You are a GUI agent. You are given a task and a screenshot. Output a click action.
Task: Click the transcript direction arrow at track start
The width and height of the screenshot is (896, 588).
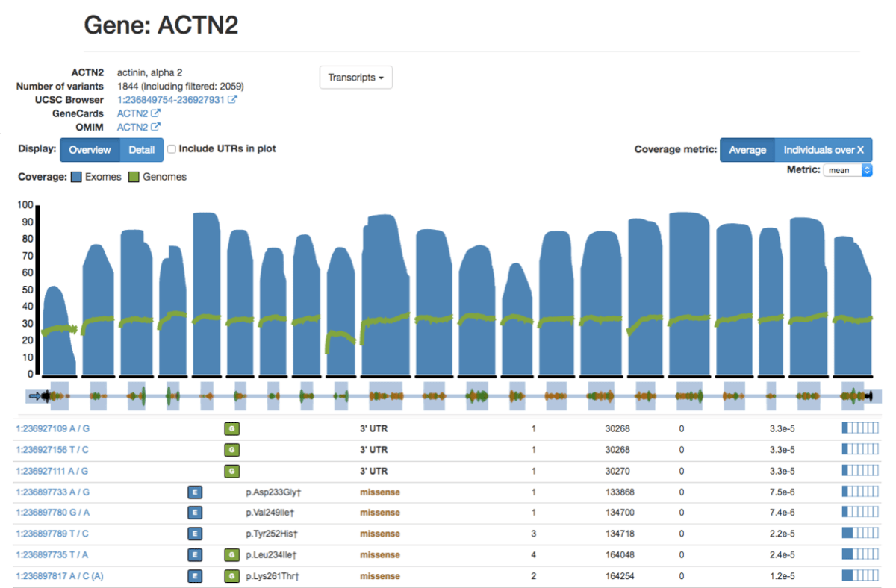pos(34,397)
